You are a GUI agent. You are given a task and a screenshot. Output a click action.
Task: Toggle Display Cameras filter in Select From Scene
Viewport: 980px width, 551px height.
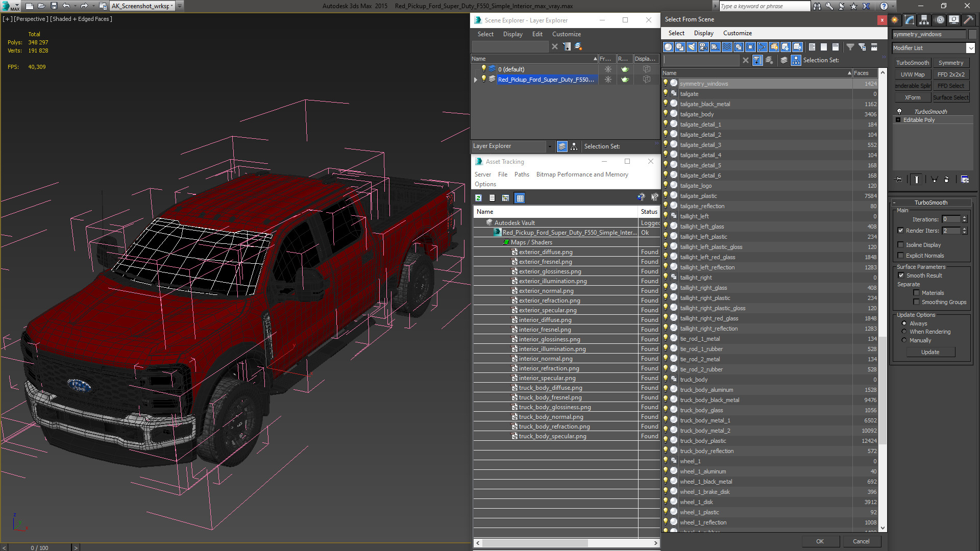click(703, 47)
